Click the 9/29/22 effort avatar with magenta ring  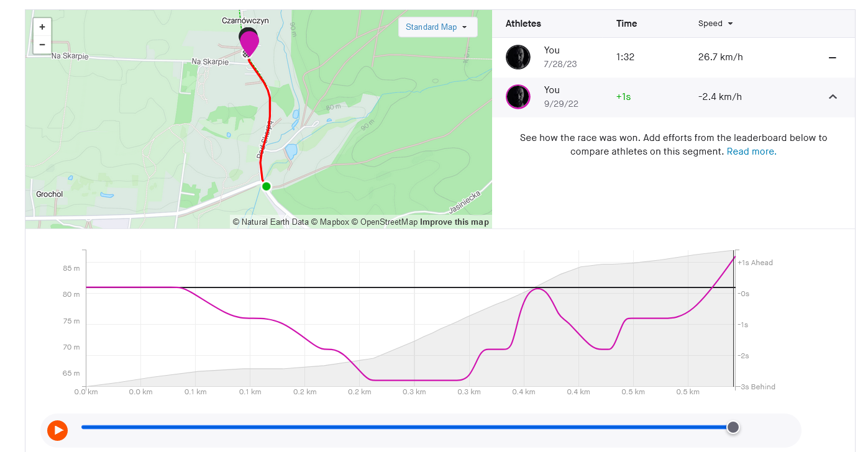pyautogui.click(x=518, y=97)
